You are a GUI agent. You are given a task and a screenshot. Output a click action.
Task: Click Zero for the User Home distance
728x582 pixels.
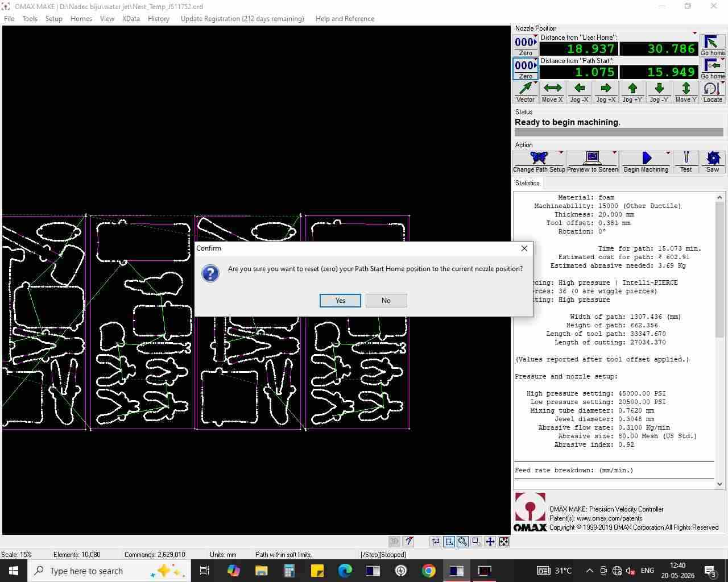(526, 45)
